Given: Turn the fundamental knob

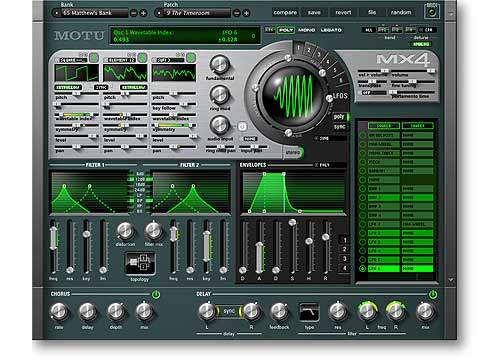Looking at the screenshot, I should click(x=220, y=65).
